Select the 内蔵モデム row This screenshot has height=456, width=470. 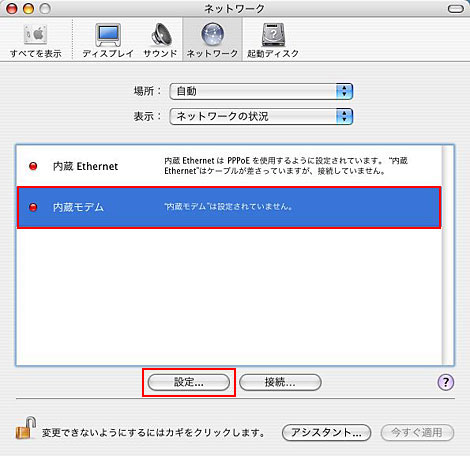coord(229,207)
